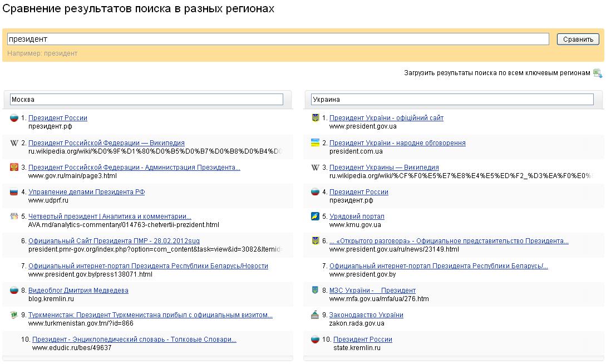
Task: Click the favicon next to Управление делами Президента РФ
Action: [14, 192]
